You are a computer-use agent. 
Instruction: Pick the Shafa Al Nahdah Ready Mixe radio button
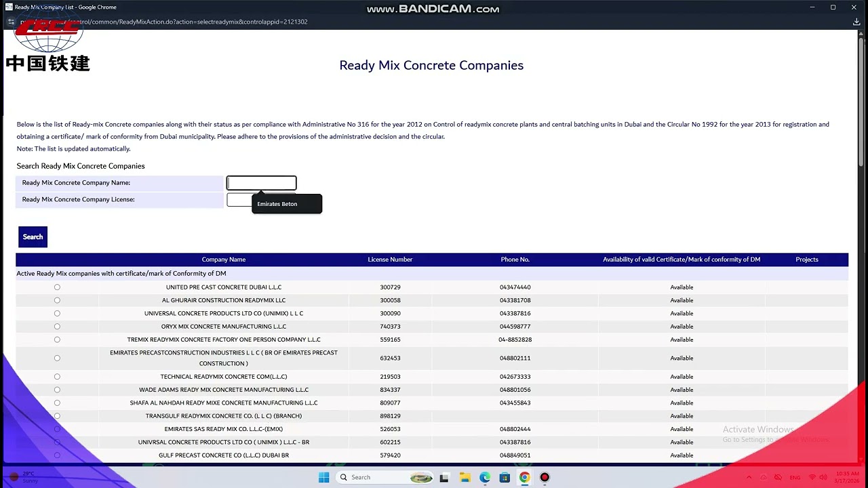coord(57,403)
